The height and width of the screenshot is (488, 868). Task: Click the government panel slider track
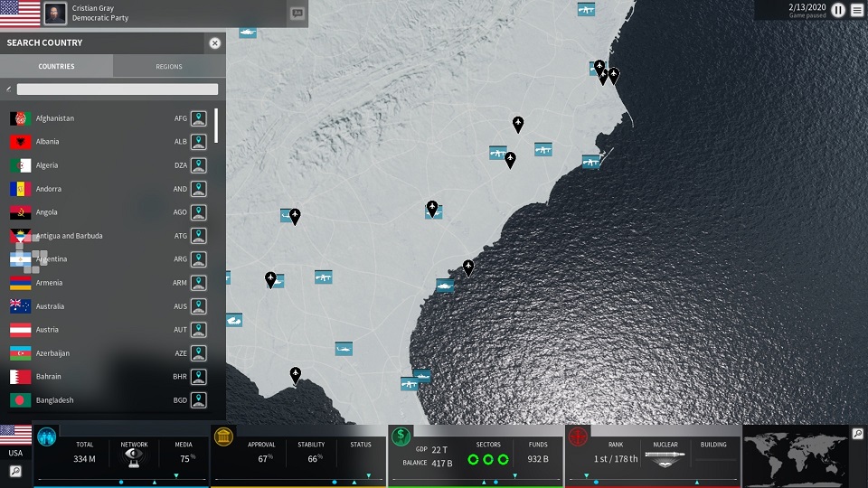298,480
